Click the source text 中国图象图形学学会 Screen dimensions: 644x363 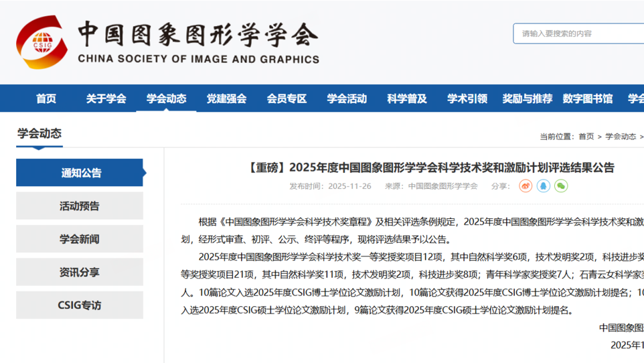[442, 186]
